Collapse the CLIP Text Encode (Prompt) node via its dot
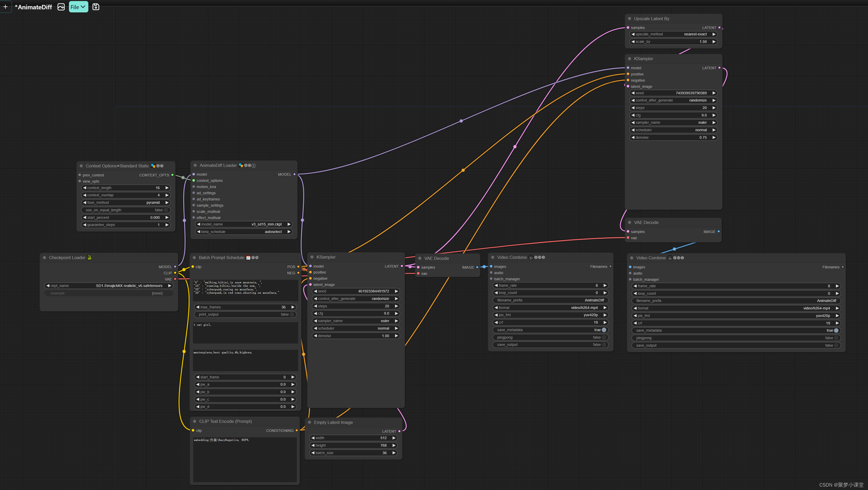Image resolution: width=868 pixels, height=490 pixels. [195, 421]
